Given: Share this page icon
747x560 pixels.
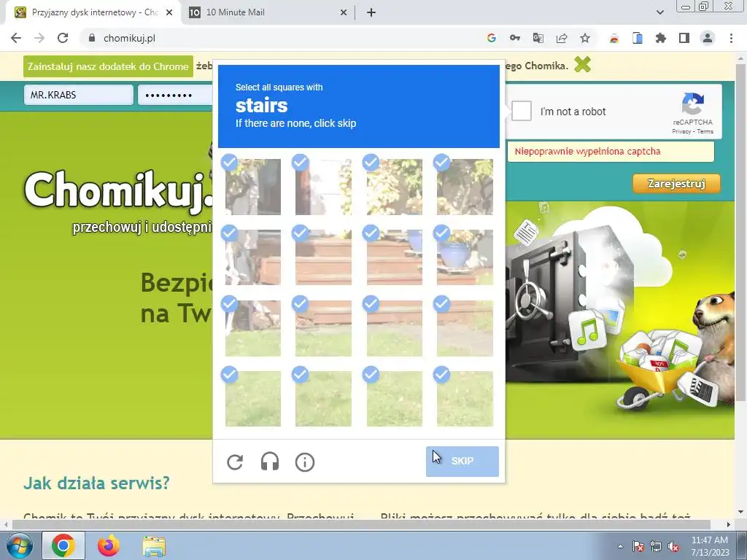Looking at the screenshot, I should (x=562, y=38).
